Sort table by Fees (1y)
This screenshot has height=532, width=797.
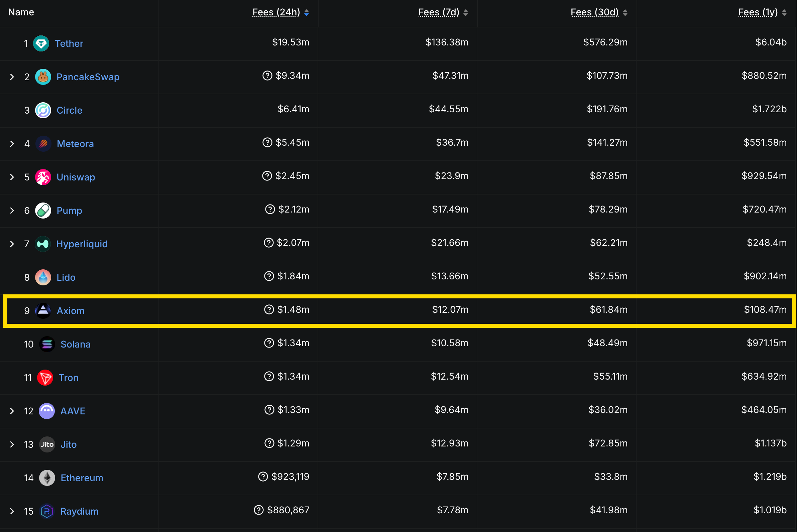coord(758,13)
